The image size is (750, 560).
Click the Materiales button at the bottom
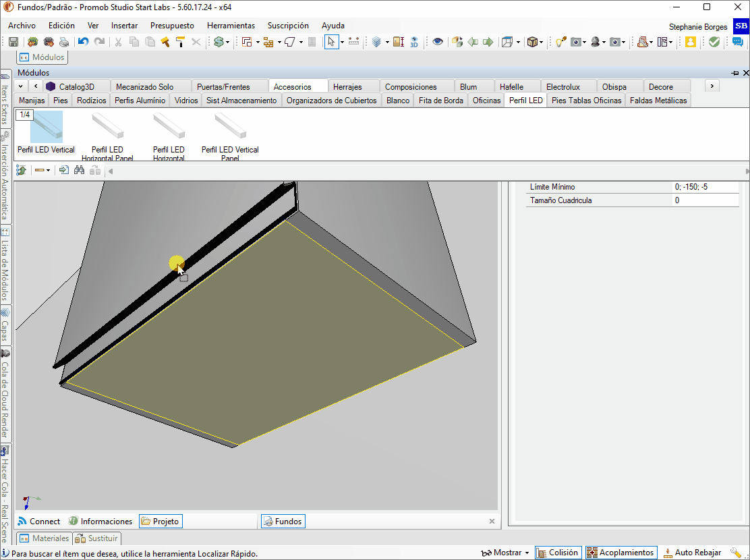(44, 538)
